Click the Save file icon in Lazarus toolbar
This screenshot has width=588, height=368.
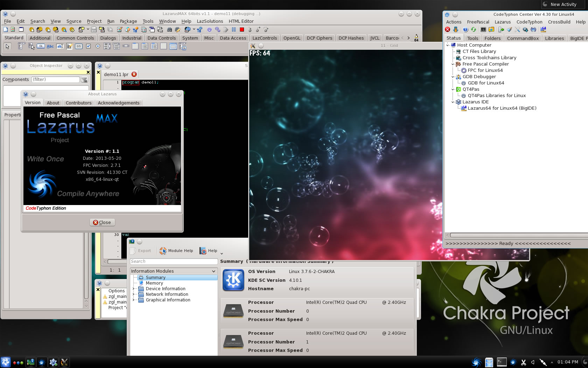(94, 29)
